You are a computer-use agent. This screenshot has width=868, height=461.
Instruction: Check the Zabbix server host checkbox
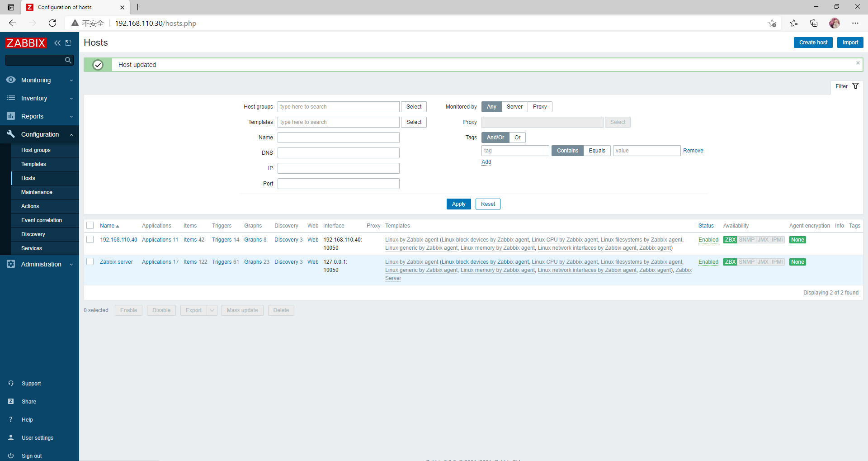coord(90,261)
